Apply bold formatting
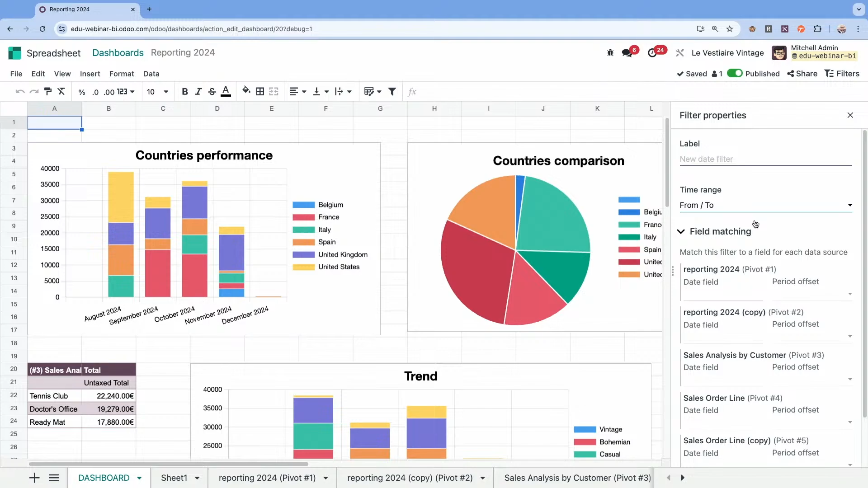The height and width of the screenshot is (488, 868). [x=185, y=91]
